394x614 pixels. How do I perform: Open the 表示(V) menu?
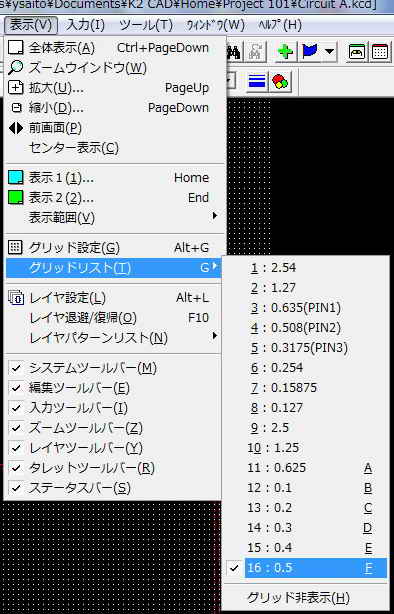pos(31,25)
